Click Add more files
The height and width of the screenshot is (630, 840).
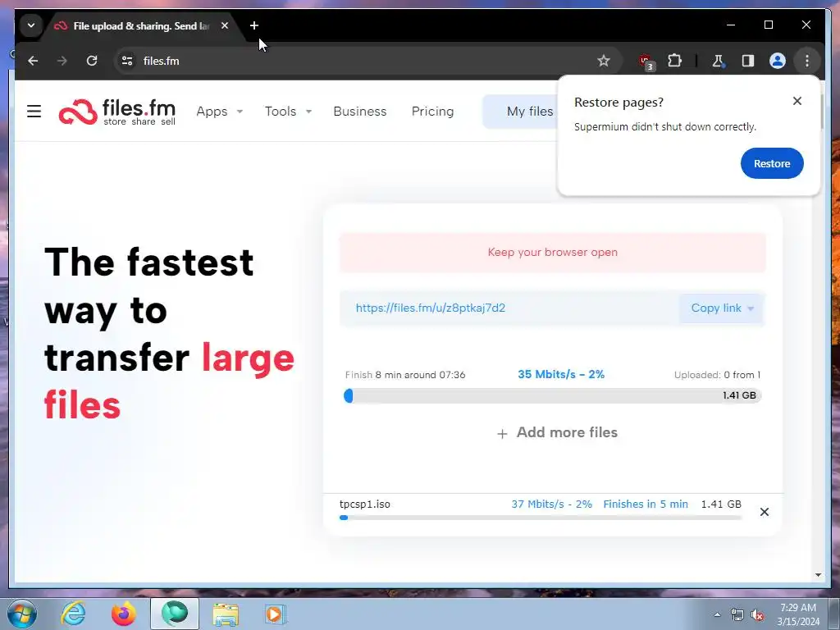click(557, 433)
